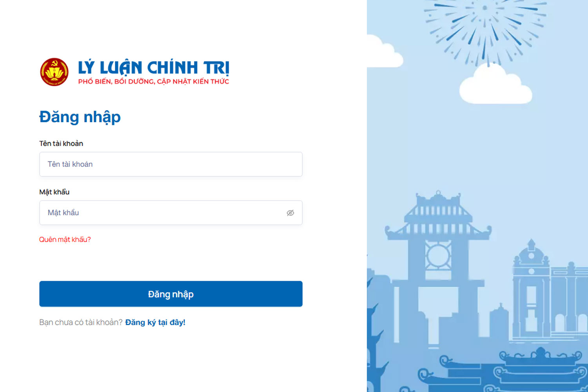The height and width of the screenshot is (392, 588).
Task: Click the large white cloud below the fireworks
Action: [495, 84]
